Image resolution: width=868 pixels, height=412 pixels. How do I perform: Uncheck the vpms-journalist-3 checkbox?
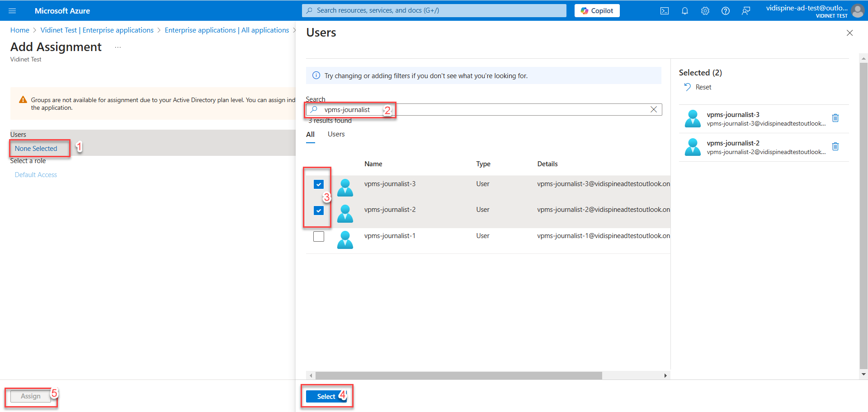tap(319, 184)
